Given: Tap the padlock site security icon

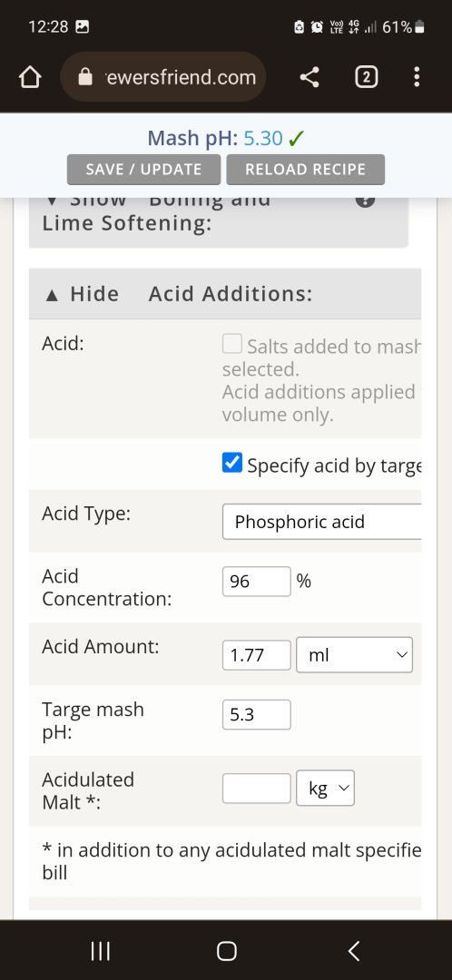Looking at the screenshot, I should (x=84, y=77).
